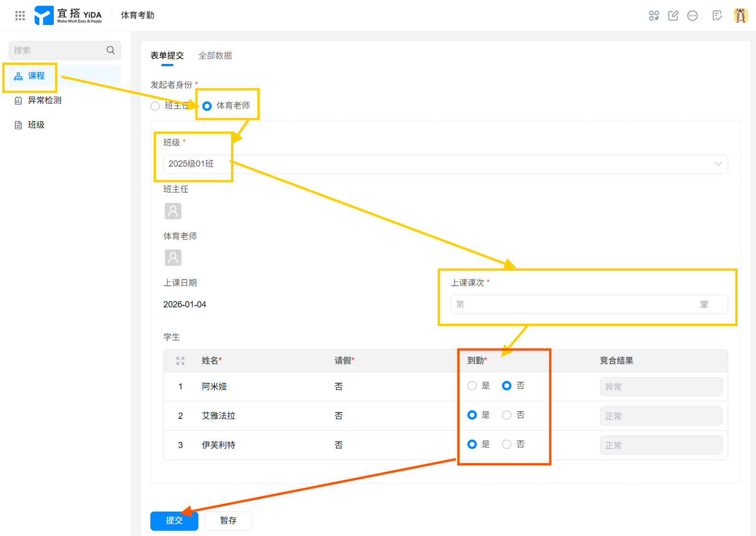This screenshot has width=756, height=536.
Task: Open the 2025级01班 class selector
Action: (432, 164)
